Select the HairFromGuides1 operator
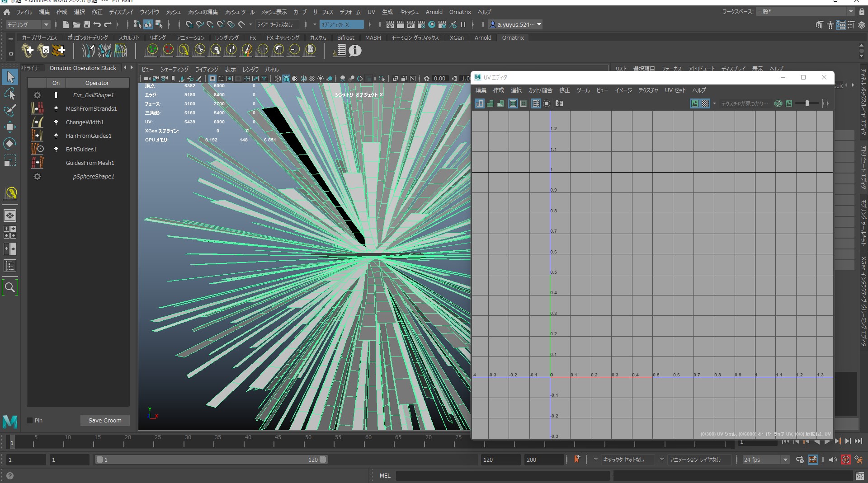868x483 pixels. pos(89,136)
